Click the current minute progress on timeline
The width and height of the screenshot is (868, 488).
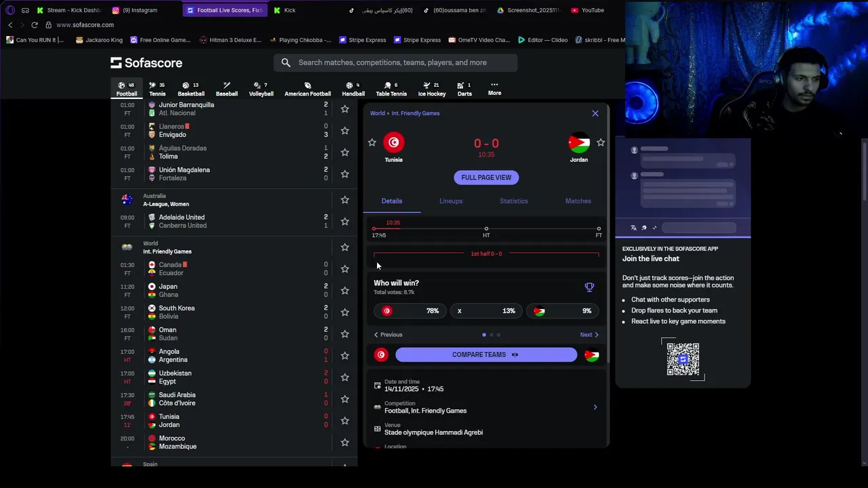393,223
